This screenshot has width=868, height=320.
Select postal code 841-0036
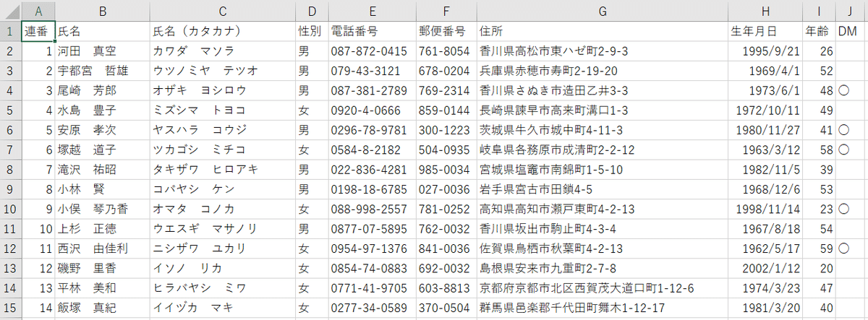[x=446, y=248]
